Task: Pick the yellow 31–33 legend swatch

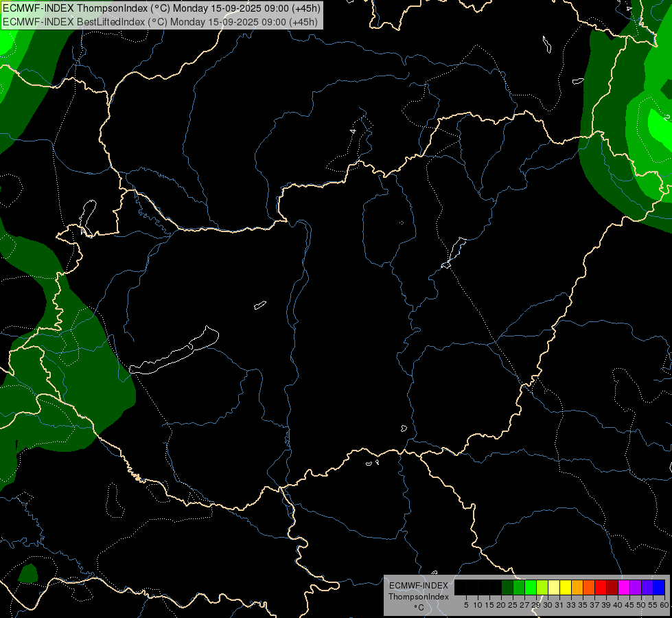Action: pyautogui.click(x=566, y=587)
